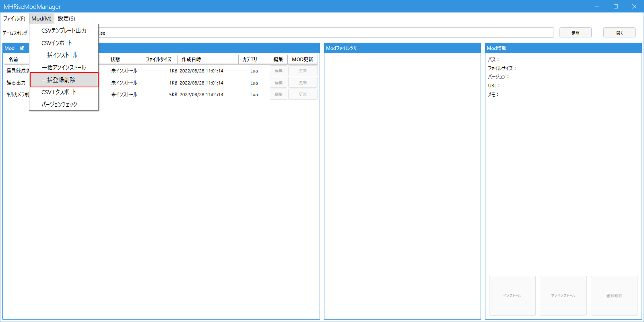Maximize the MHRiseModManager window
The image size is (644, 322).
616,6
